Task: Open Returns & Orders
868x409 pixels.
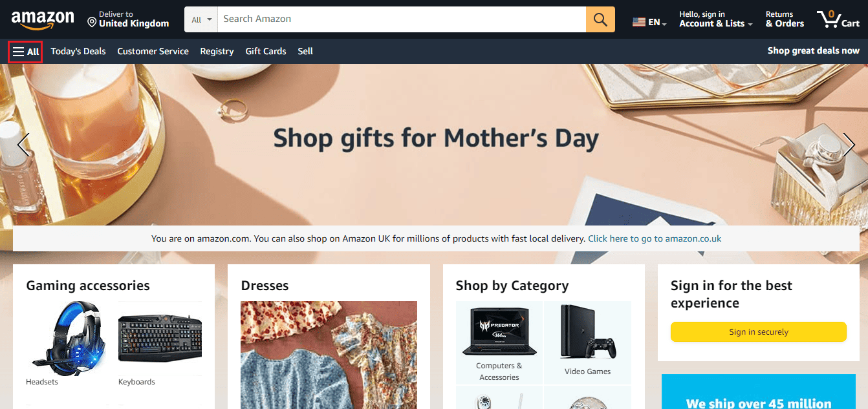Action: (785, 19)
